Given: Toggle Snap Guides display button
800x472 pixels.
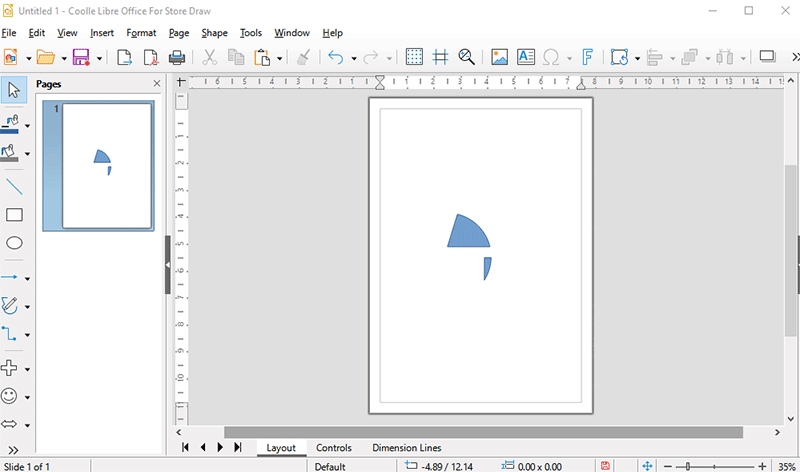Looking at the screenshot, I should tap(440, 57).
